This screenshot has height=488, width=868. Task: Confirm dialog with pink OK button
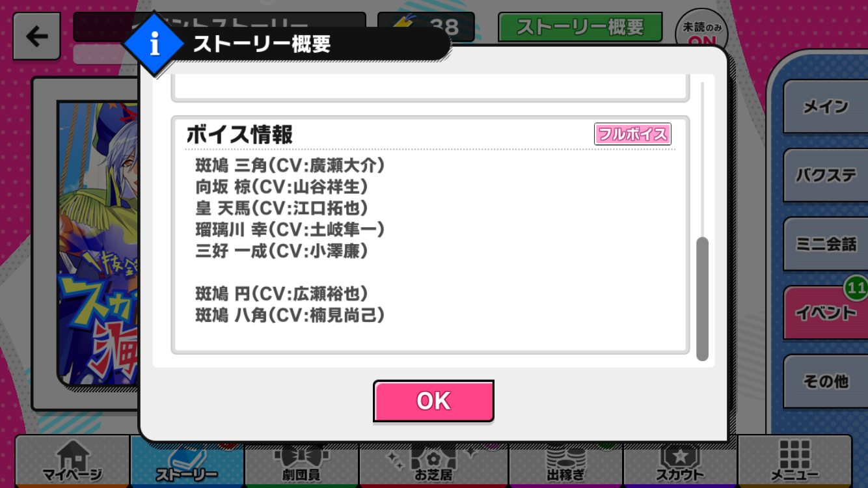coord(433,401)
